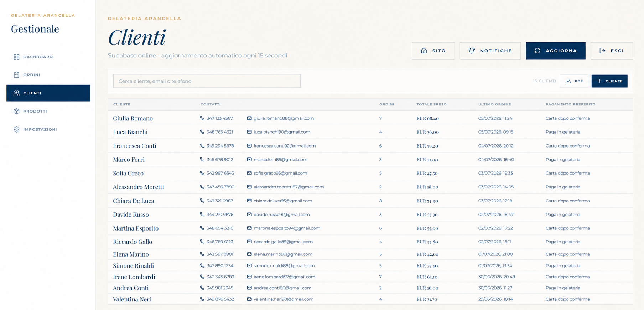Click the Totale Speso column header
Image resolution: width=644 pixels, height=310 pixels.
click(x=431, y=104)
